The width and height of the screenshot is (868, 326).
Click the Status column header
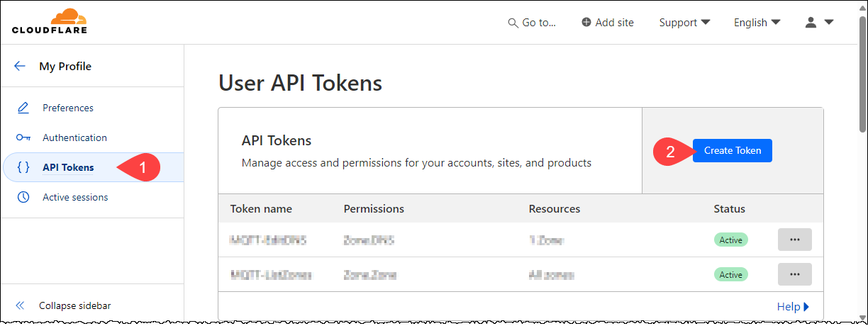click(x=730, y=208)
